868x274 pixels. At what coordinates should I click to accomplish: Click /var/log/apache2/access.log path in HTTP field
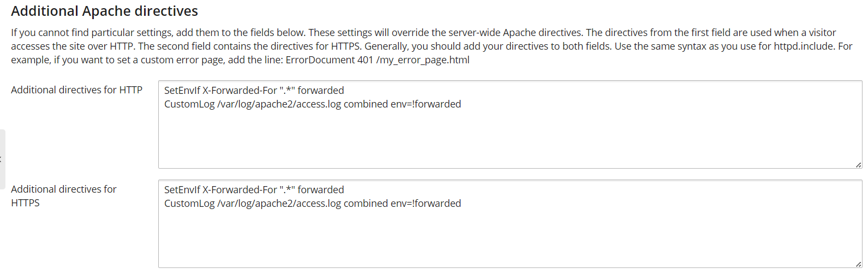(279, 104)
